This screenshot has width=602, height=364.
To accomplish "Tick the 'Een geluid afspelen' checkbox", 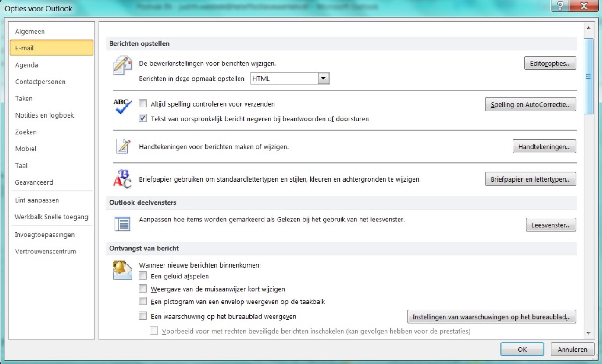I will click(x=142, y=276).
